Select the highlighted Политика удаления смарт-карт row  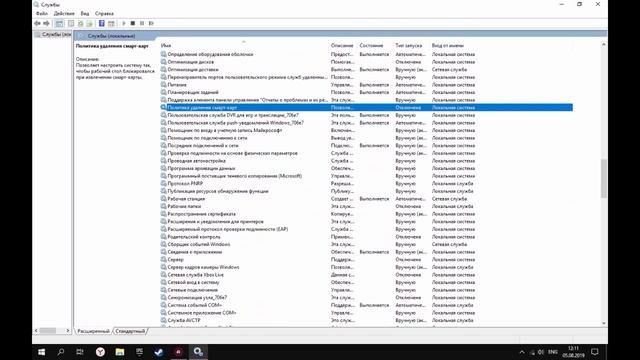366,107
